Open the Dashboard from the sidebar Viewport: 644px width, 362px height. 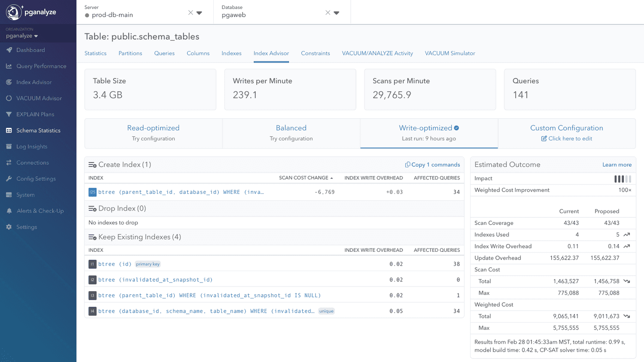[30, 50]
